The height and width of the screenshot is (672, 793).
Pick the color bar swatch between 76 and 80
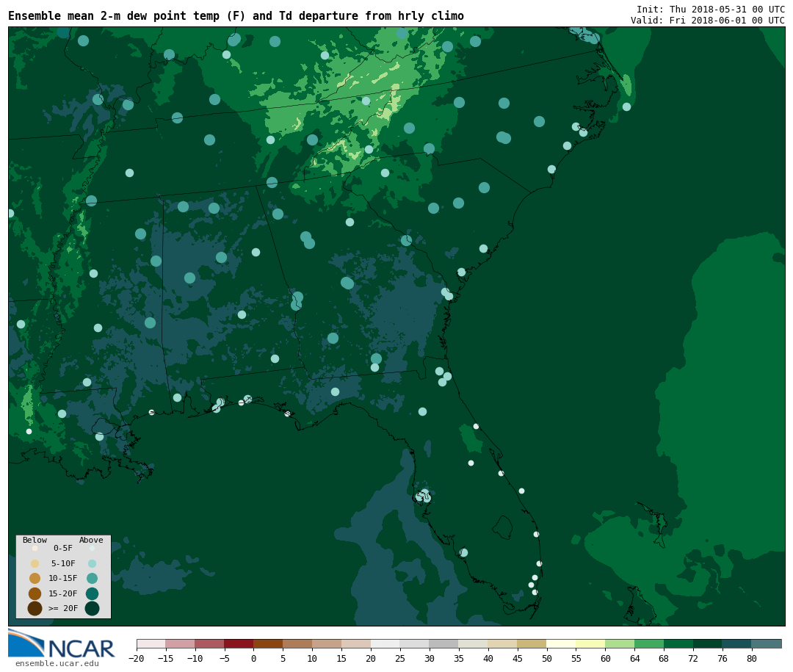point(736,643)
